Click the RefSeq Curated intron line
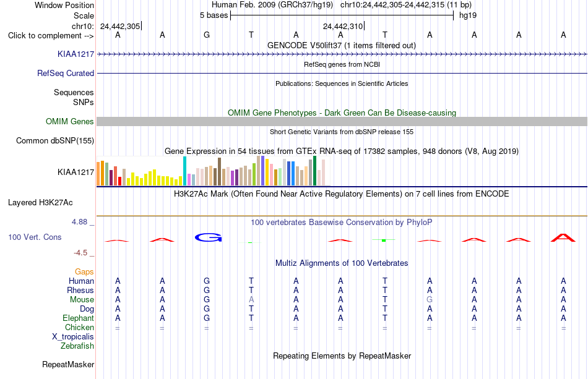The width and height of the screenshot is (588, 379). (342, 74)
